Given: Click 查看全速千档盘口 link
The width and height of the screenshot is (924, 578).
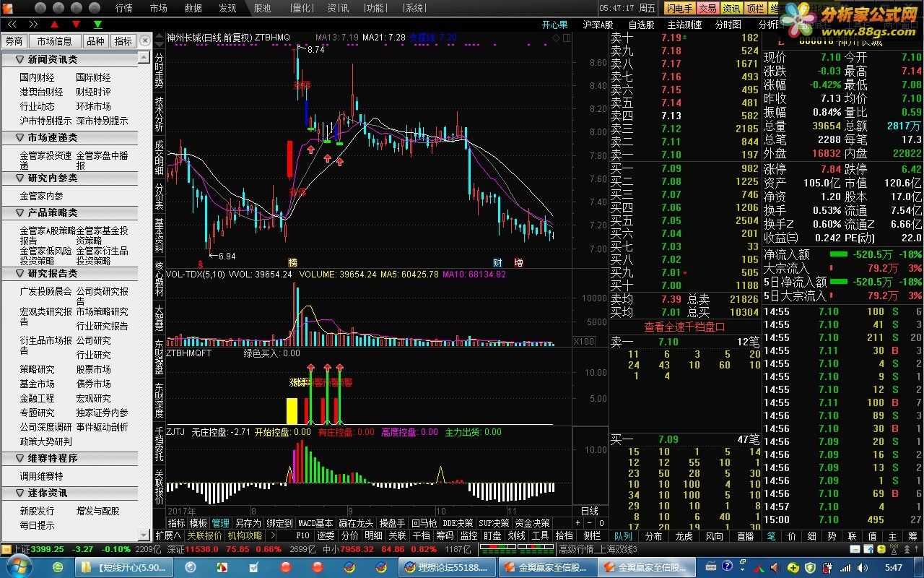Looking at the screenshot, I should point(685,327).
